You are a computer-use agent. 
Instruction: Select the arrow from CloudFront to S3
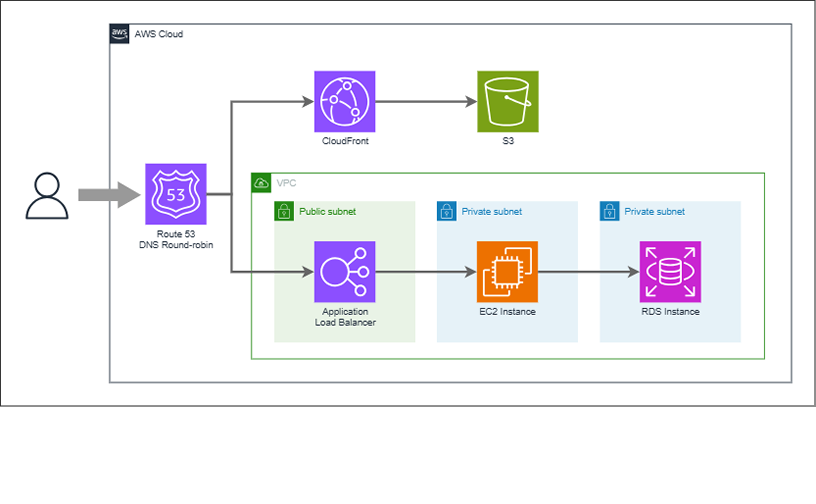(426, 102)
